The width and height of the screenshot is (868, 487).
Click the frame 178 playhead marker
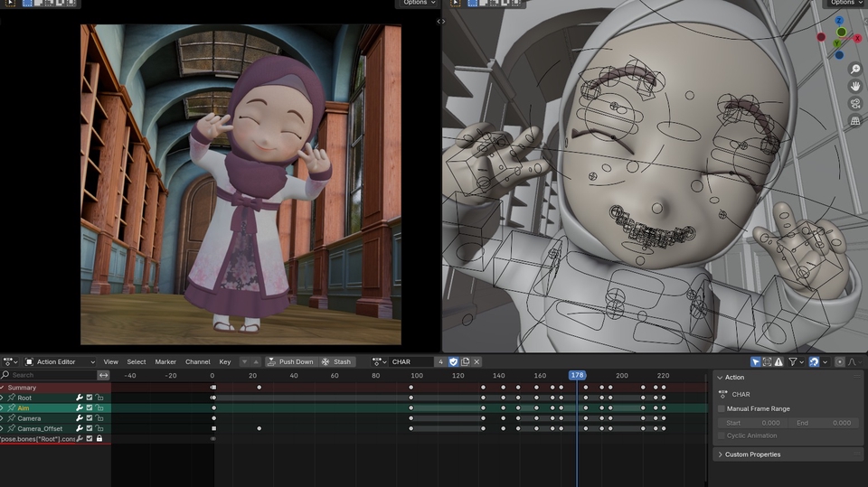pyautogui.click(x=577, y=375)
